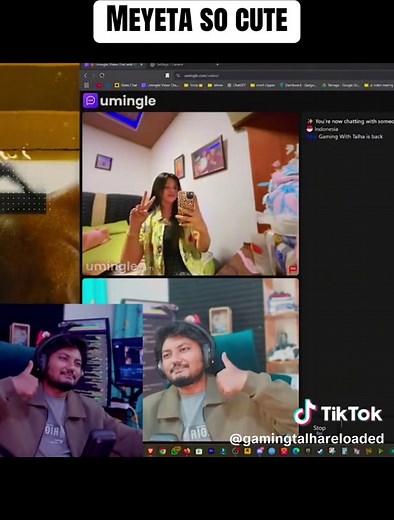Open the Storage - Google Dr... bookmark
This screenshot has width=394, height=520.
(x=340, y=85)
